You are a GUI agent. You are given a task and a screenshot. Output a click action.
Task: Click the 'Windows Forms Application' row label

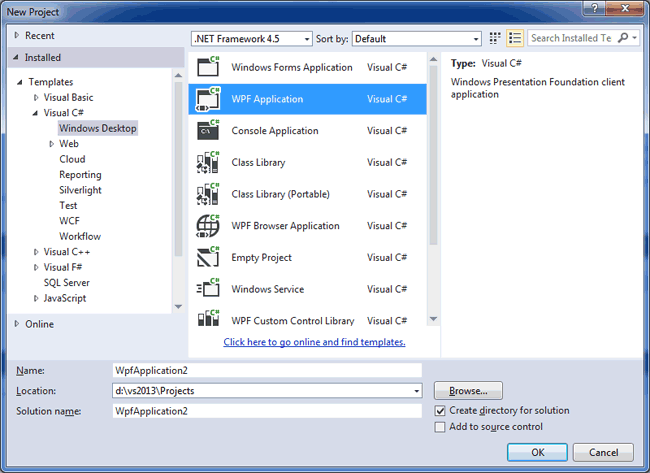coord(292,67)
